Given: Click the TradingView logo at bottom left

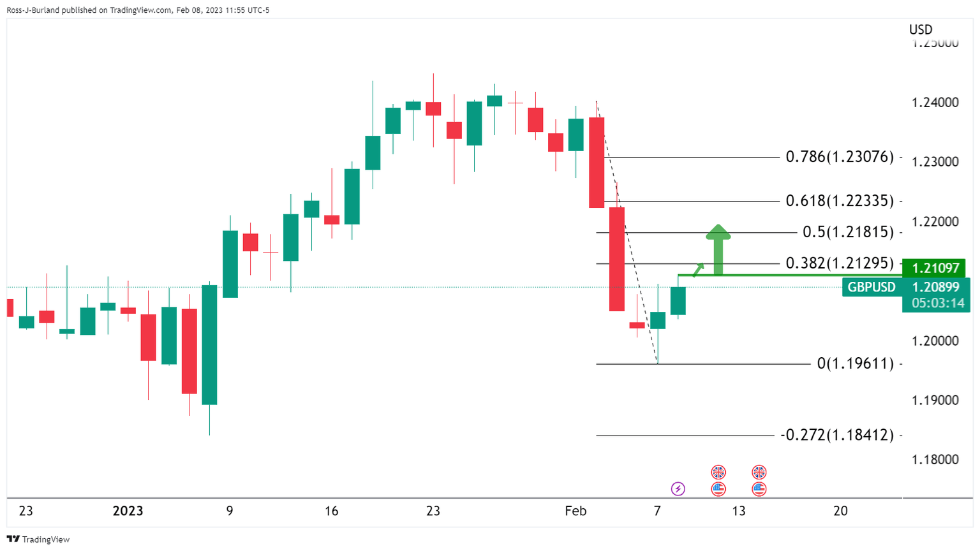Looking at the screenshot, I should pos(38,540).
